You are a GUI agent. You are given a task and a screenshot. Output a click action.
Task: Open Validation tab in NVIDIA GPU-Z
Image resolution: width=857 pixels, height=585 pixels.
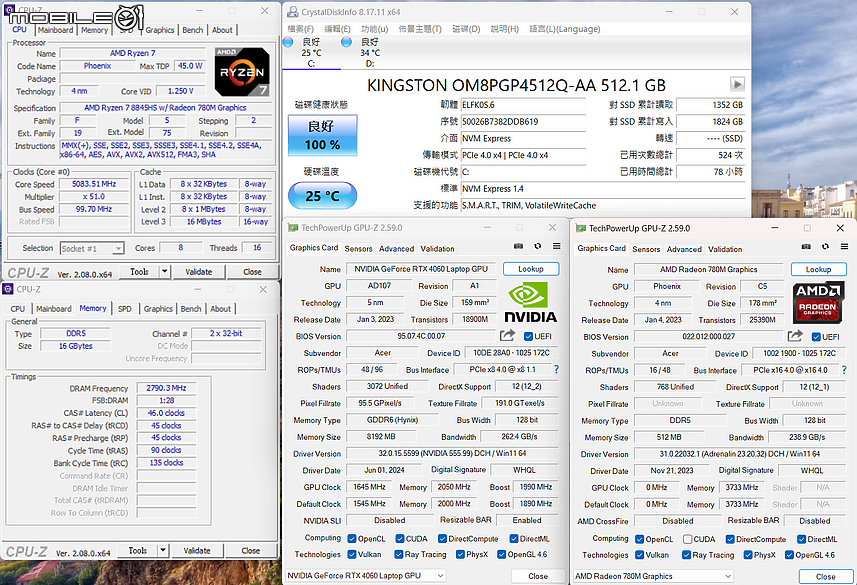(x=437, y=249)
